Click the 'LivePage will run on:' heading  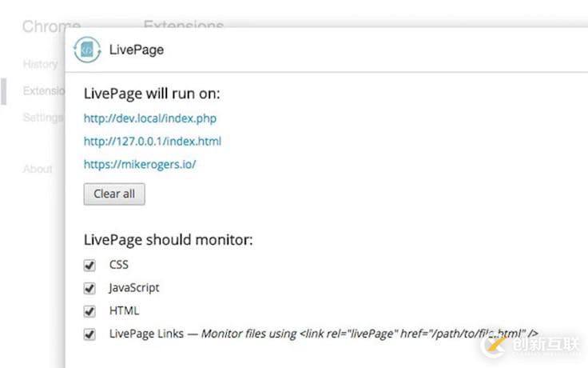[x=152, y=94]
